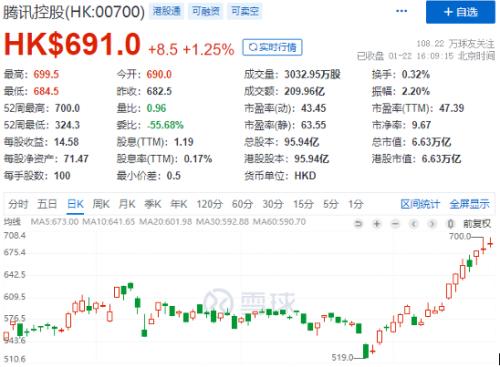Zoom in the K-line chart with plus
This screenshot has width=500, height=367.
(x=377, y=224)
